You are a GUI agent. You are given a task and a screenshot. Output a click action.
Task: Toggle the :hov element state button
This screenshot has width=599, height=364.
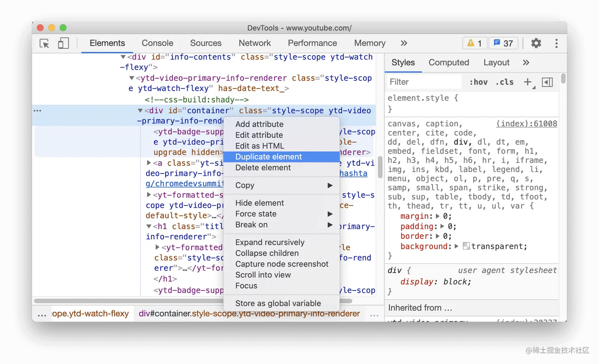tap(478, 82)
